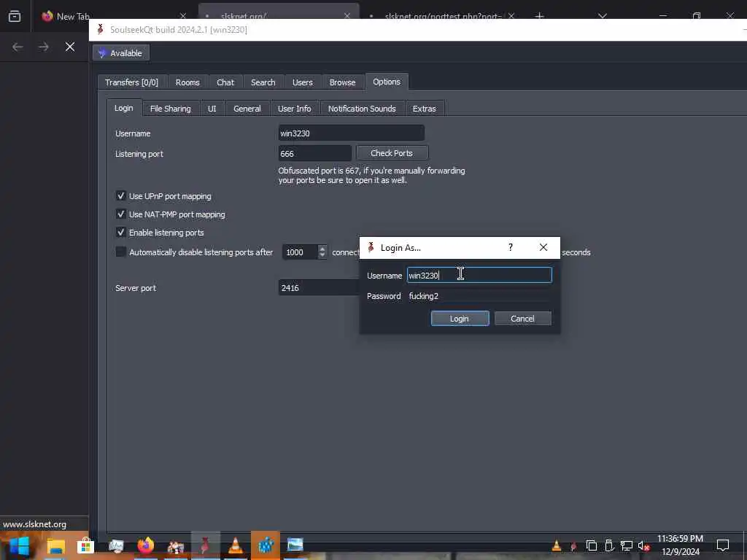
Task: Go to the Chat tab
Action: pyautogui.click(x=225, y=82)
